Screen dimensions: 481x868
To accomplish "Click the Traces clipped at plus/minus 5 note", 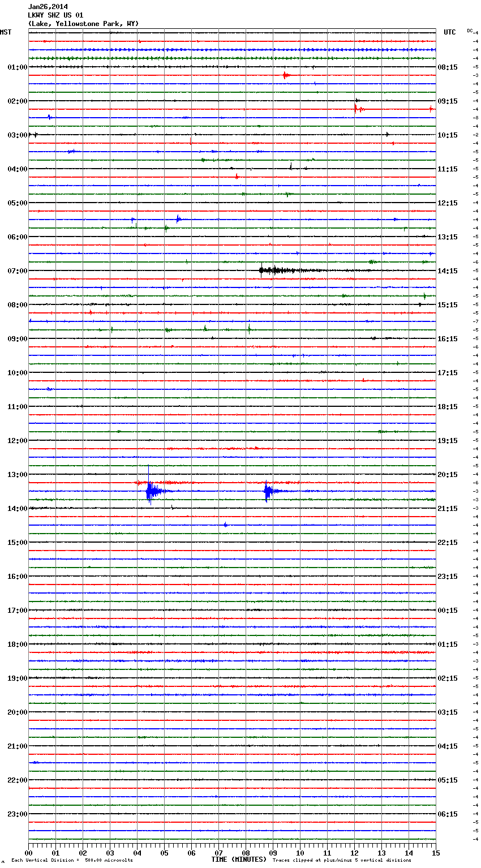I will click(342, 860).
